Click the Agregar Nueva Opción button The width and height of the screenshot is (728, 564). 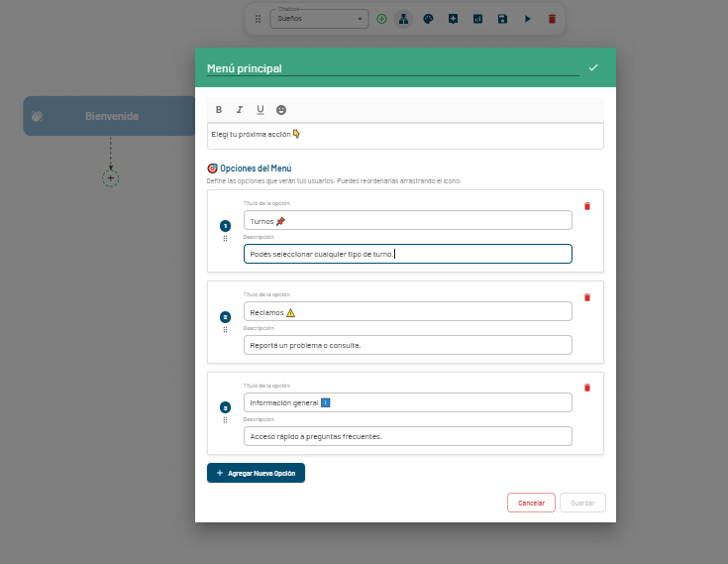coord(256,473)
